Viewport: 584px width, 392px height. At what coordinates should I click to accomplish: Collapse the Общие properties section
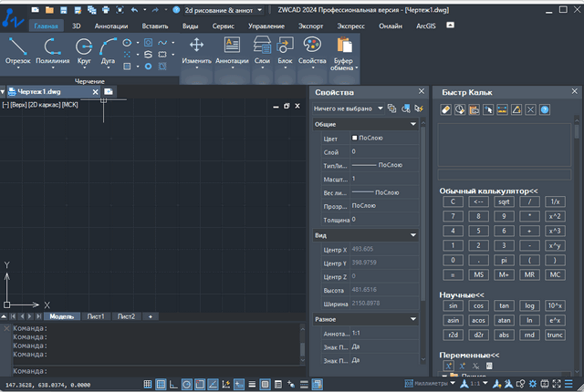(x=413, y=124)
